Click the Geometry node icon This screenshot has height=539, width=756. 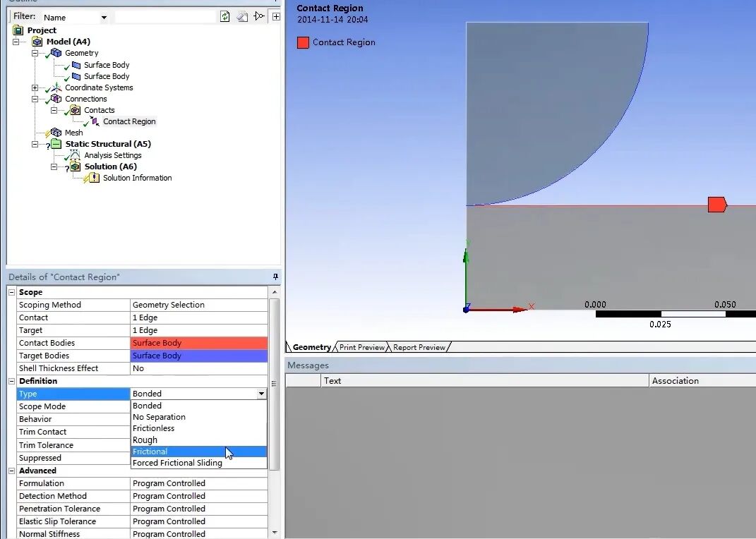[x=56, y=53]
